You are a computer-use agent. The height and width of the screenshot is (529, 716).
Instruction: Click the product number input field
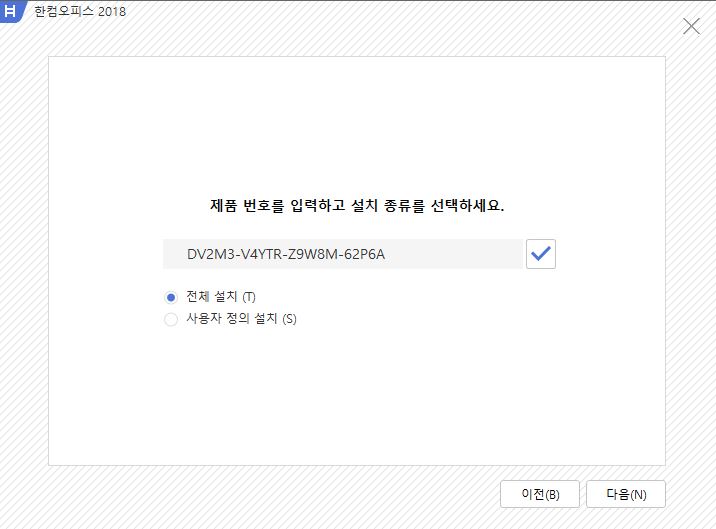[343, 254]
